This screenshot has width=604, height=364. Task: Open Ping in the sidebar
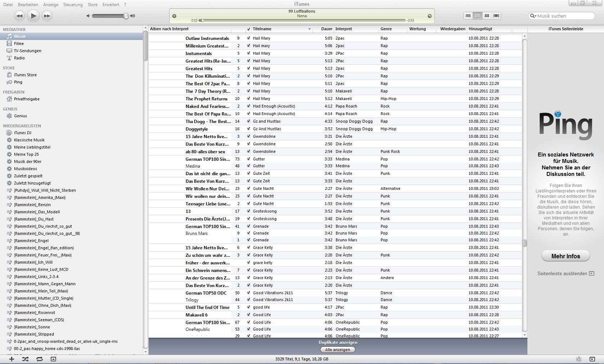(71, 82)
